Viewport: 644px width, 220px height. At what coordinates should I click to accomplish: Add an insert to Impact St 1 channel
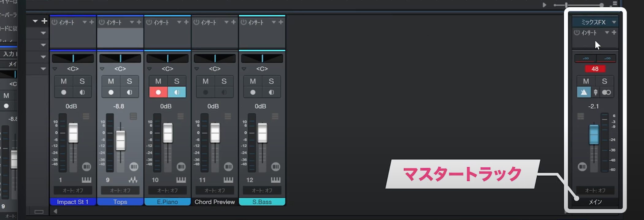(91, 22)
